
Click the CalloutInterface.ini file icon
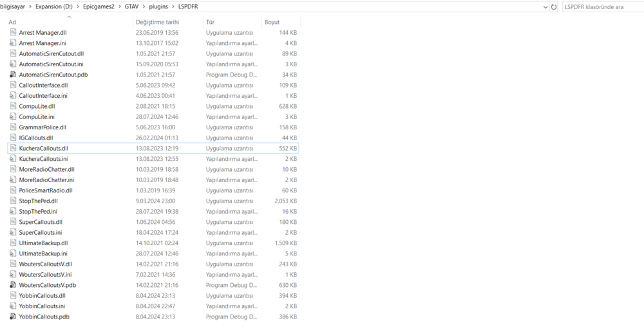click(13, 96)
